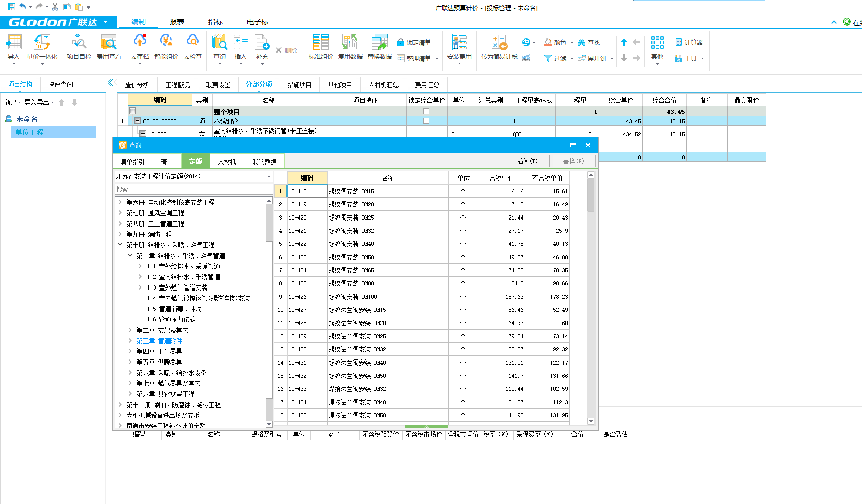Select row 10-427 螺纹法兰阀安装 DN15

click(x=422, y=310)
